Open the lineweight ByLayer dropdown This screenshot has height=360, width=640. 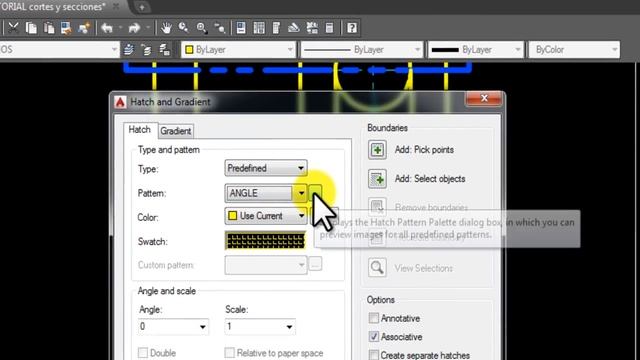pyautogui.click(x=476, y=50)
